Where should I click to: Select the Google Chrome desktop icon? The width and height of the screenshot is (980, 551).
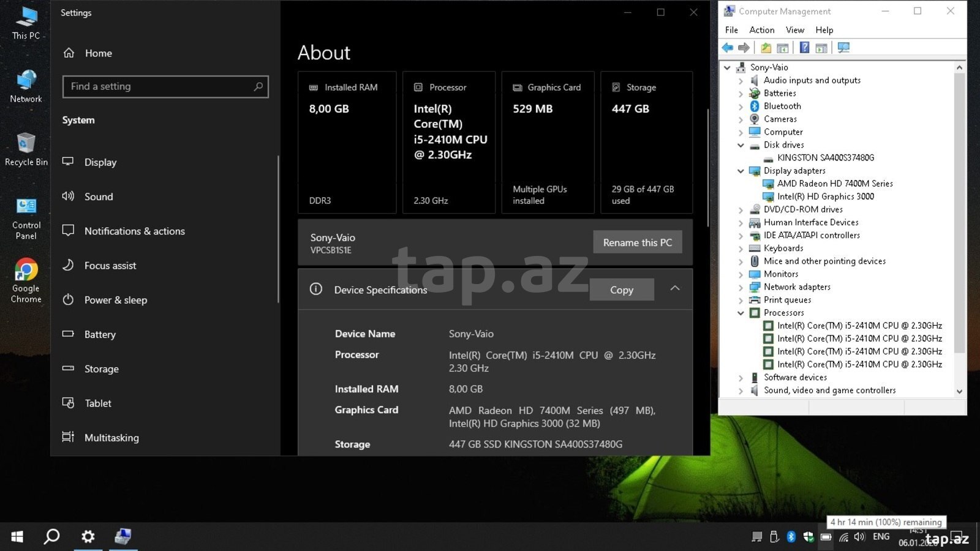tap(26, 281)
